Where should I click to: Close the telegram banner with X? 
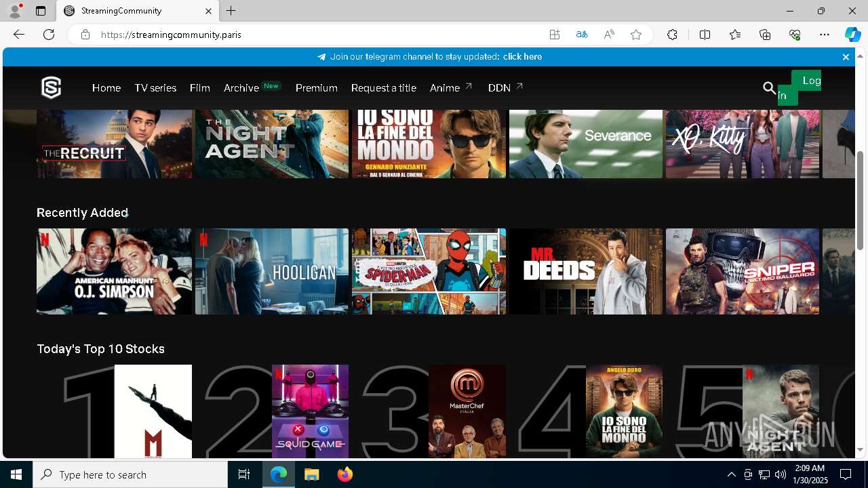846,57
